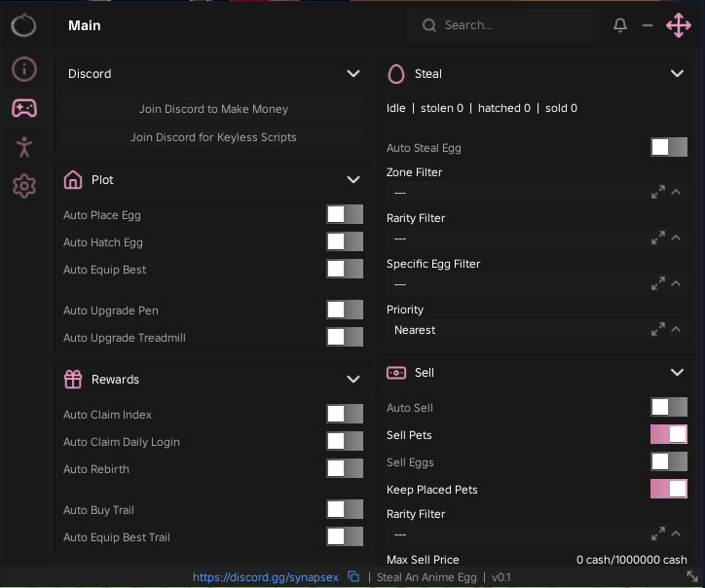Click the egg icon beside Steal
The image size is (705, 588).
pyautogui.click(x=396, y=74)
